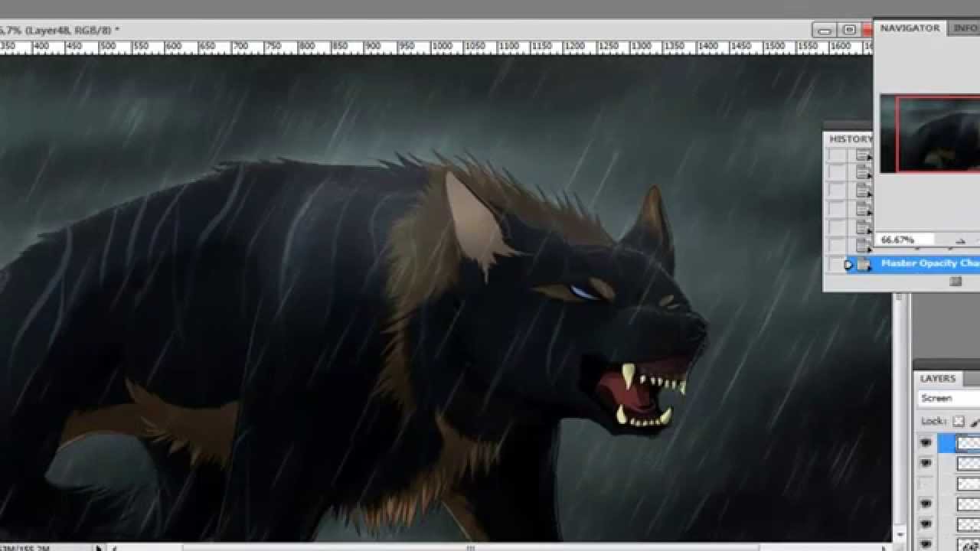The width and height of the screenshot is (980, 551).
Task: Restore down the document window
Action: tap(848, 31)
